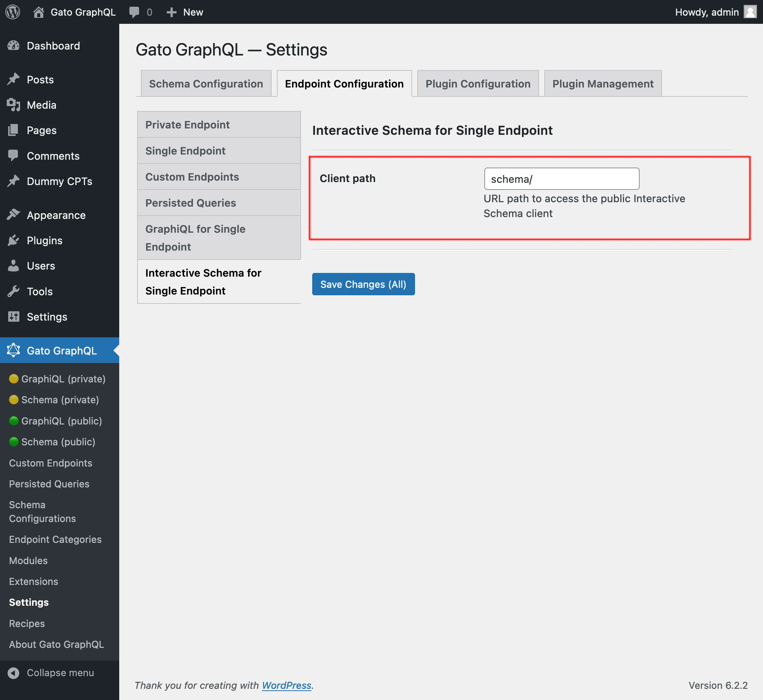
Task: Open the comments bubble icon in admin bar
Action: tap(134, 12)
